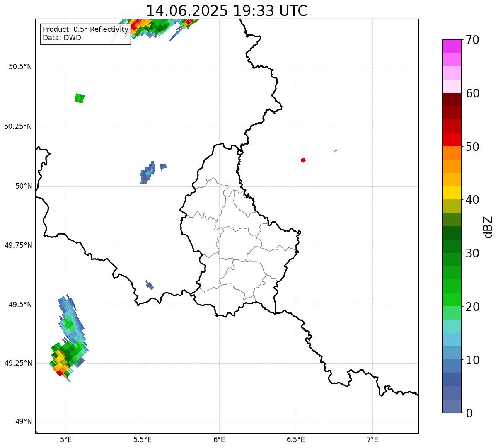
Task: Click the 49.25°N latitude label
Action: click(x=18, y=363)
